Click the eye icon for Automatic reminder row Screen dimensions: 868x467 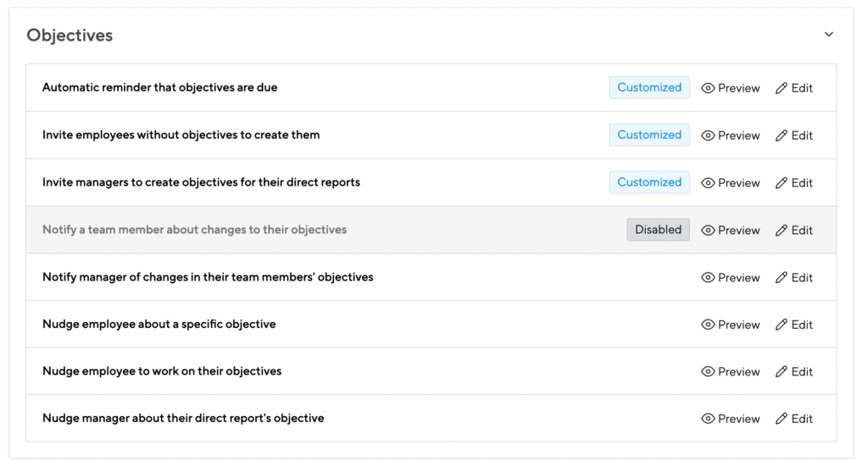coord(708,88)
